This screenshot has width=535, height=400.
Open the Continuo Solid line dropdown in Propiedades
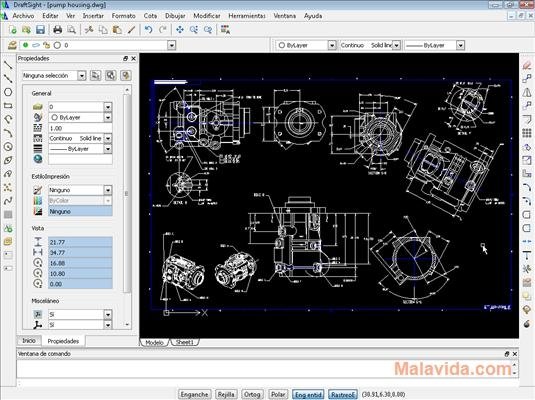pos(108,138)
